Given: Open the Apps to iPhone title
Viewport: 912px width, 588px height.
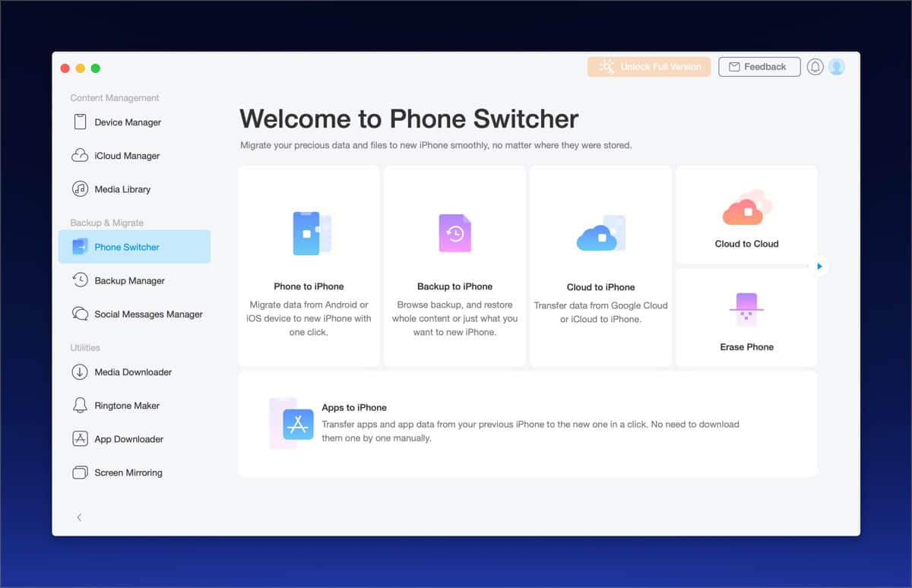Looking at the screenshot, I should pyautogui.click(x=354, y=407).
